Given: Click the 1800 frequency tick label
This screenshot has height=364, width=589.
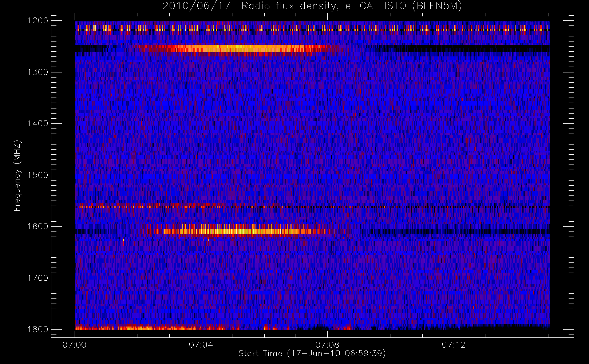Looking at the screenshot, I should pos(38,329).
